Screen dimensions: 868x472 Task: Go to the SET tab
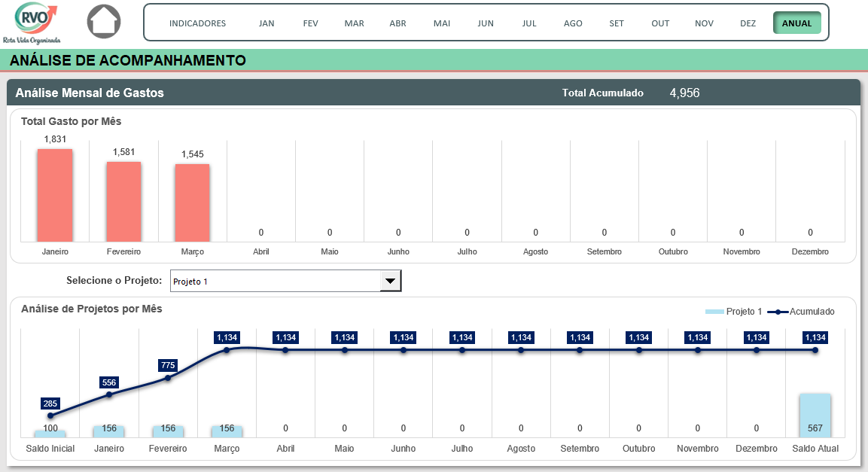[x=617, y=23]
